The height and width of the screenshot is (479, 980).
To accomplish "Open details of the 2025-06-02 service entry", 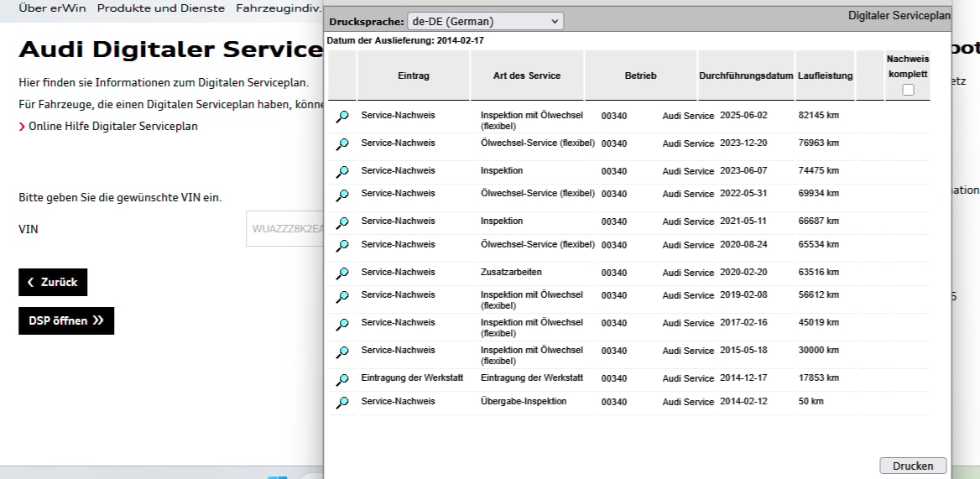I will (341, 117).
